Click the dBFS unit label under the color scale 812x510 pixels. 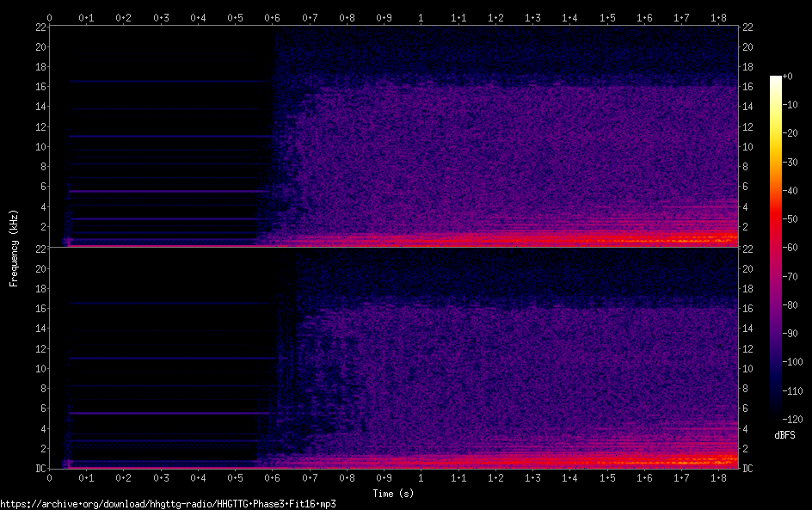pos(784,435)
